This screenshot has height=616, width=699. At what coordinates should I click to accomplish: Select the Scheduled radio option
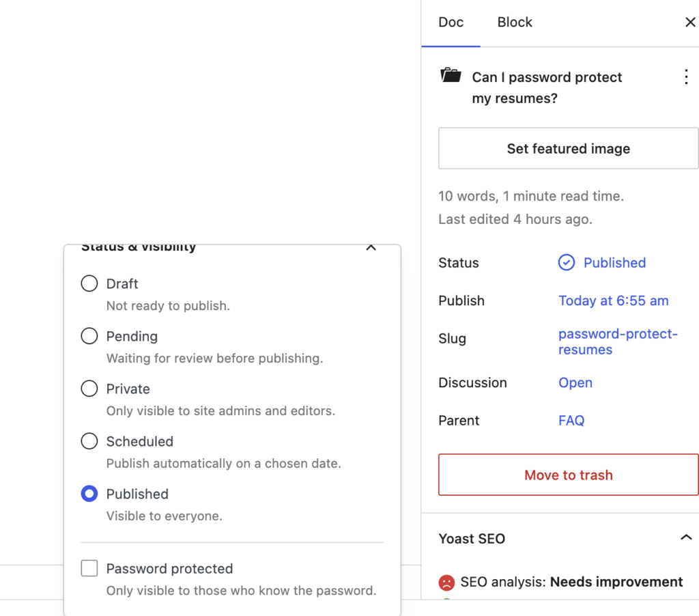pyautogui.click(x=89, y=441)
